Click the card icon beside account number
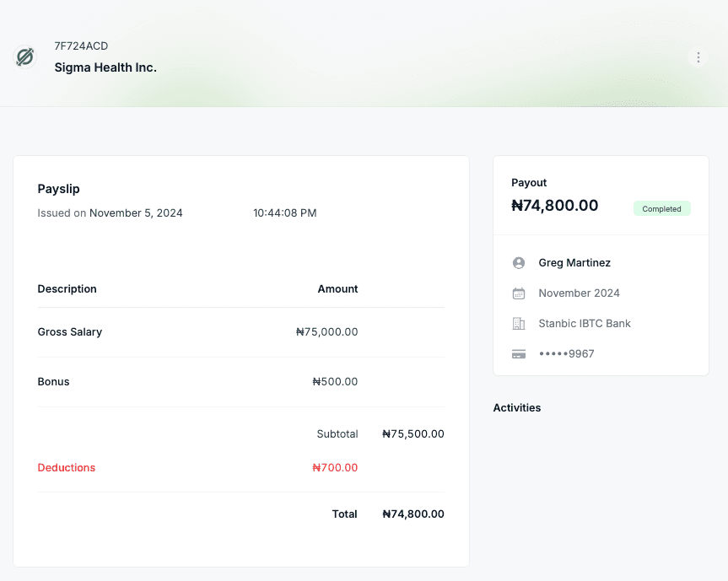This screenshot has height=581, width=728. [519, 354]
